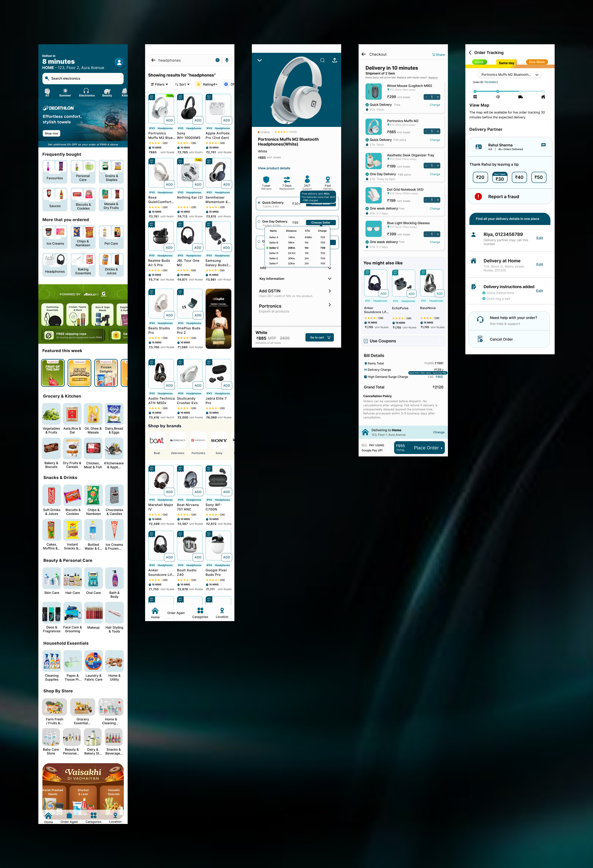593x868 pixels.
Task: Select the Quick Delivery radio option
Action: [x=259, y=203]
